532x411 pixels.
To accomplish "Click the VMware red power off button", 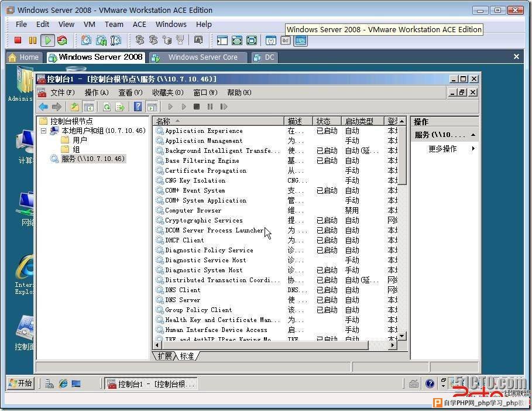I will (x=18, y=40).
